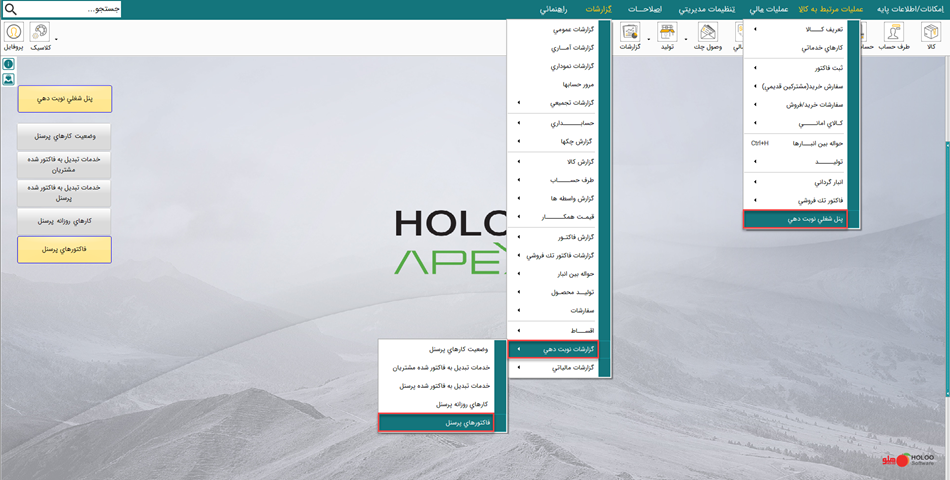Image resolution: width=950 pixels, height=480 pixels.
Task: Open the گزارشات menu in the menu bar
Action: pos(598,10)
